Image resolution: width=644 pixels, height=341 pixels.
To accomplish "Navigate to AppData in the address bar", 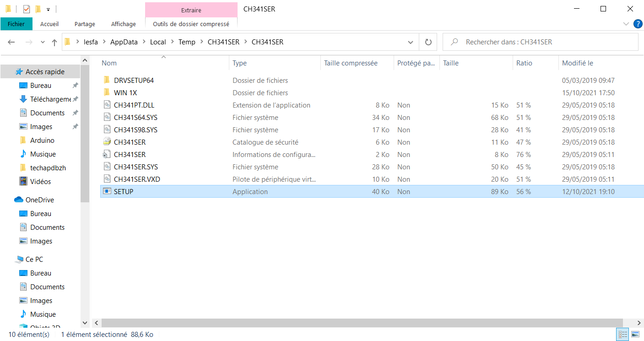I will tap(124, 42).
